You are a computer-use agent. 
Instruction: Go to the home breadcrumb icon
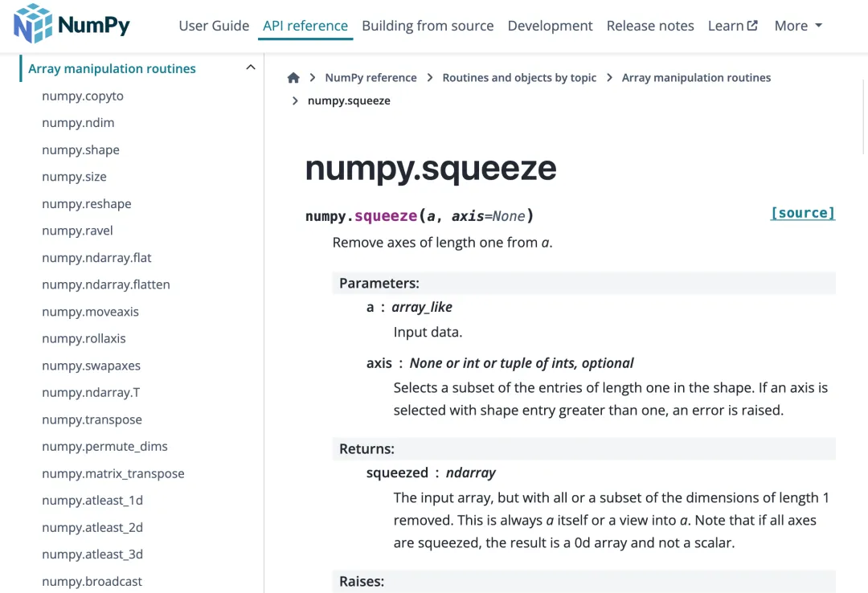click(x=293, y=77)
